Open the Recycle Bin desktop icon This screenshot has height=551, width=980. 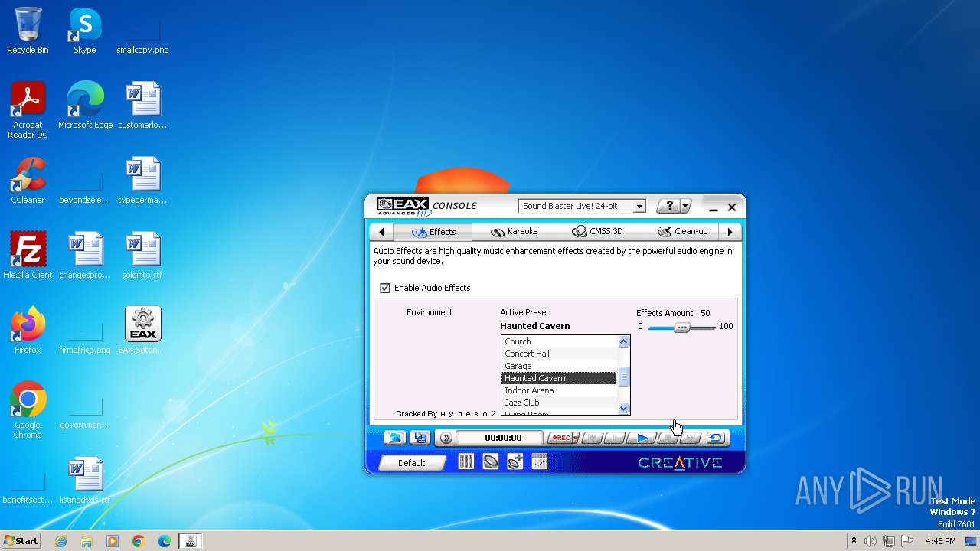pos(28,31)
